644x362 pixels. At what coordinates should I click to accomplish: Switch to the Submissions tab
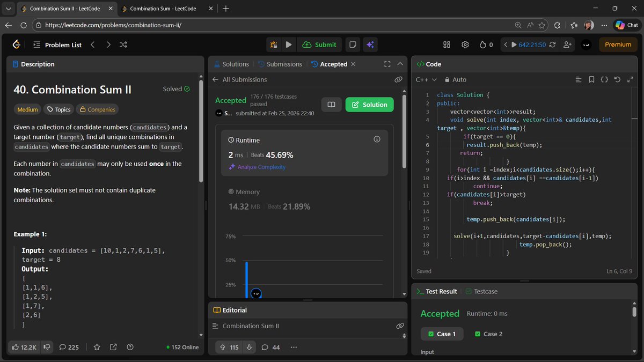(280, 64)
